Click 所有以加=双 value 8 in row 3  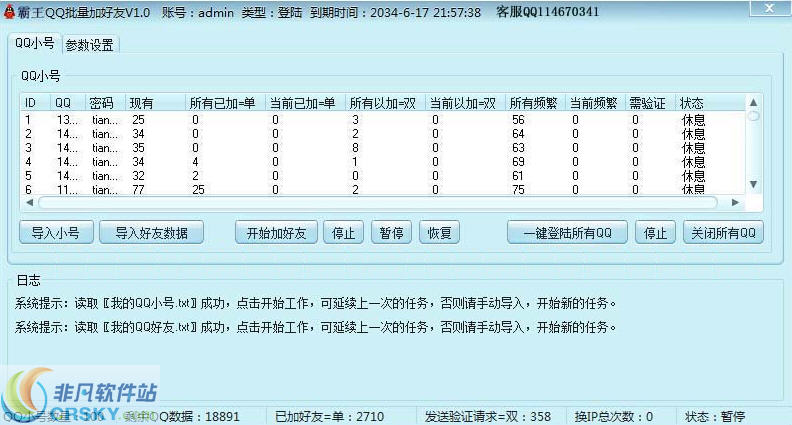(x=356, y=148)
